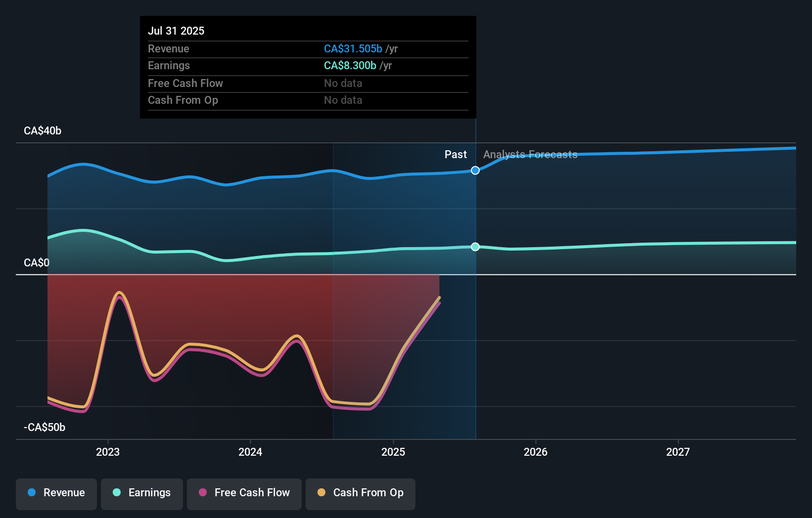Select the 2026 x-axis label

[536, 452]
